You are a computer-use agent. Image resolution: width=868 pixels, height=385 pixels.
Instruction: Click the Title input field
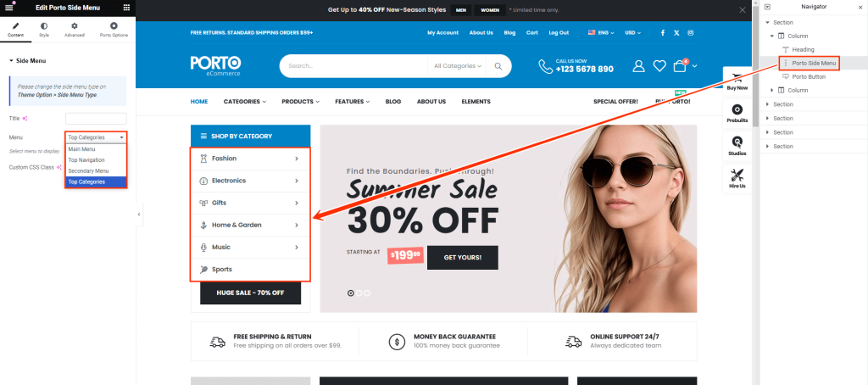click(96, 119)
